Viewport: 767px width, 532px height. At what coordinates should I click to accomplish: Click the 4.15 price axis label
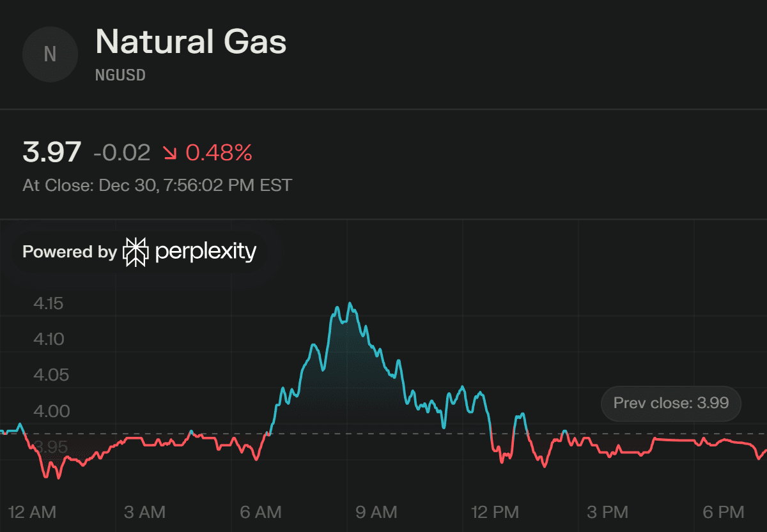click(49, 303)
